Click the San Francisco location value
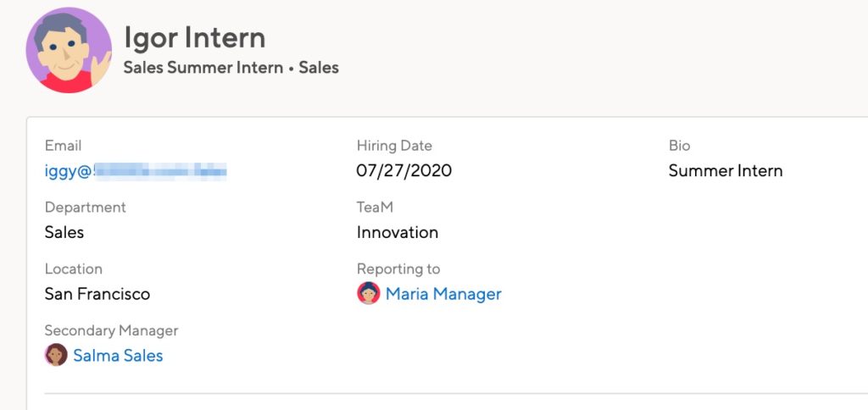868x410 pixels. pyautogui.click(x=97, y=294)
